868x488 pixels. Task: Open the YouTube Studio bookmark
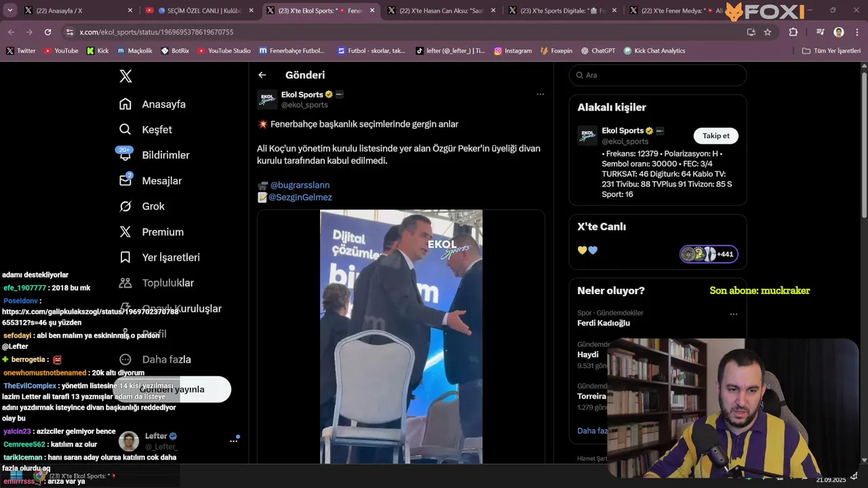[224, 51]
